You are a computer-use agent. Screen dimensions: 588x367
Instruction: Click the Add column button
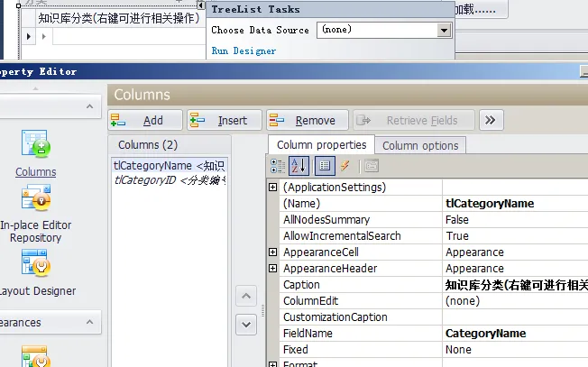pos(144,120)
